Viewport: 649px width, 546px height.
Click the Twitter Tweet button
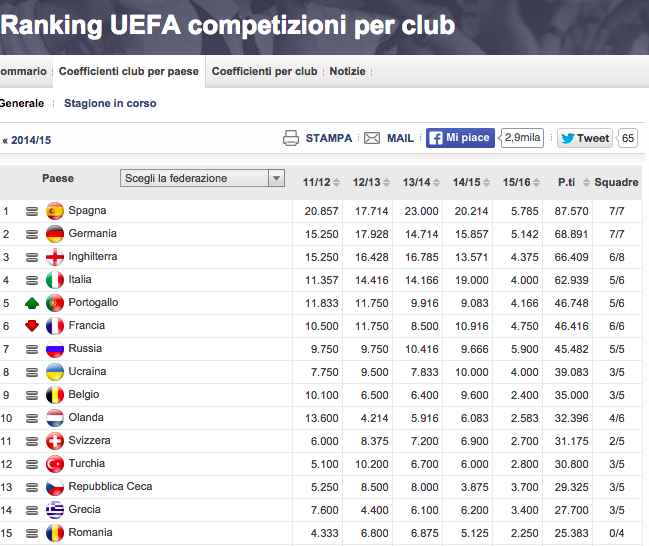point(584,139)
